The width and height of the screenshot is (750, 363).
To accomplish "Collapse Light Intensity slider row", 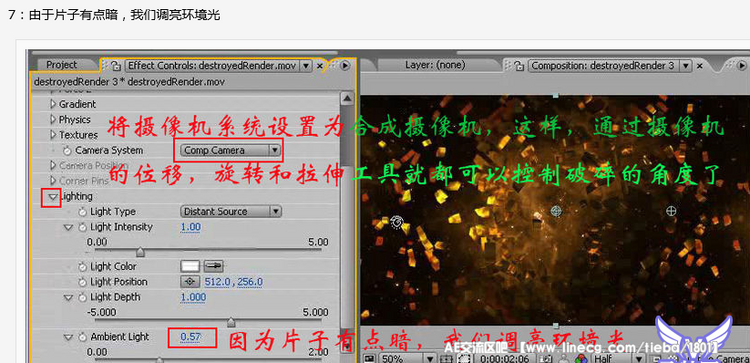I will (x=68, y=227).
